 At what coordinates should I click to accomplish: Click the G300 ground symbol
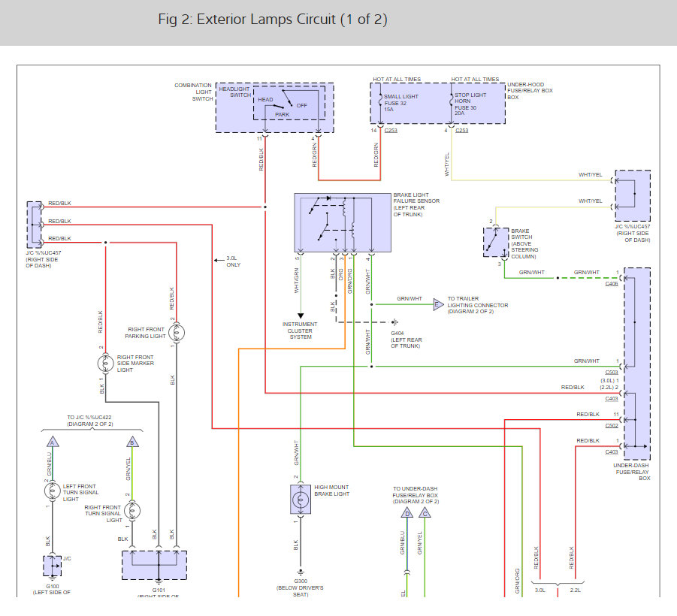point(301,573)
